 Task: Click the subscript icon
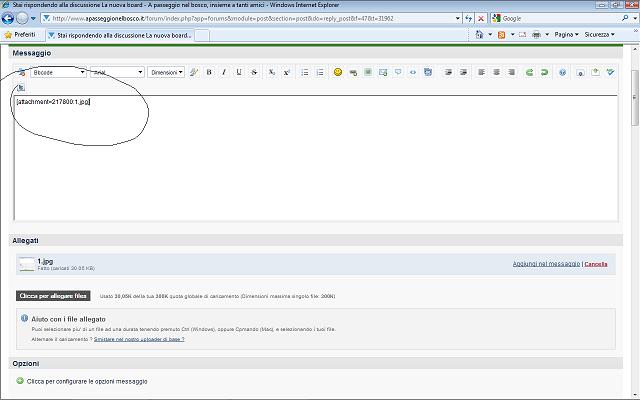pyautogui.click(x=272, y=72)
